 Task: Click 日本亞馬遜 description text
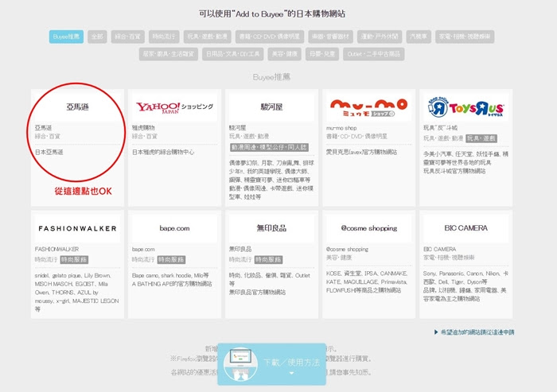tap(49, 153)
